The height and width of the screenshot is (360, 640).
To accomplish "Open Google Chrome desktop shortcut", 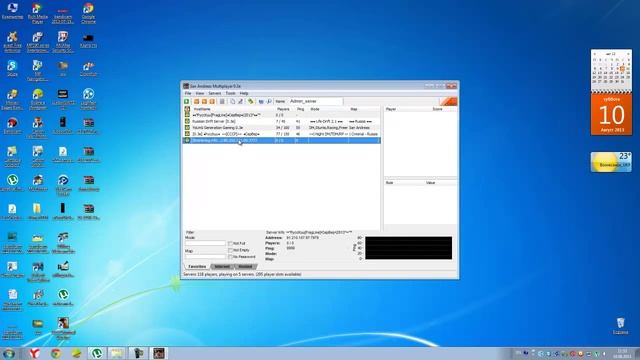I will point(88,13).
